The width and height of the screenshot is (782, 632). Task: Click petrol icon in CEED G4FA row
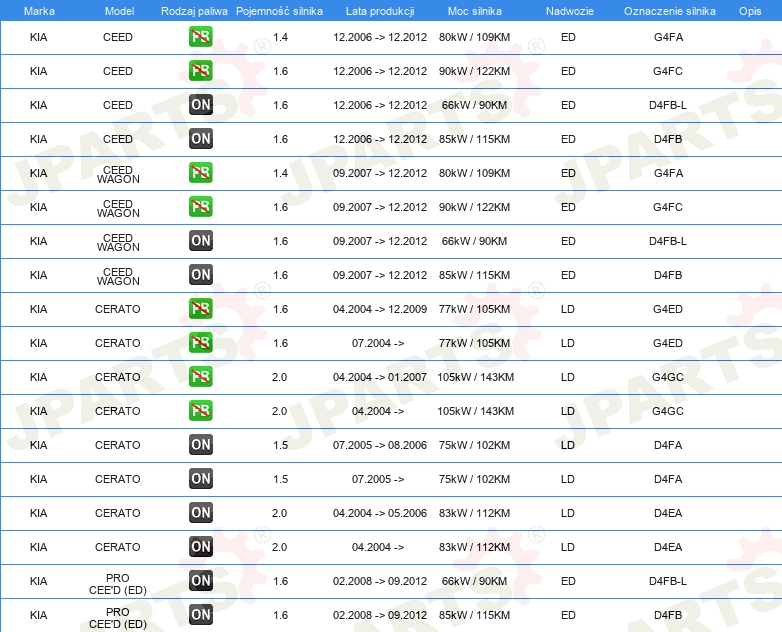[200, 36]
